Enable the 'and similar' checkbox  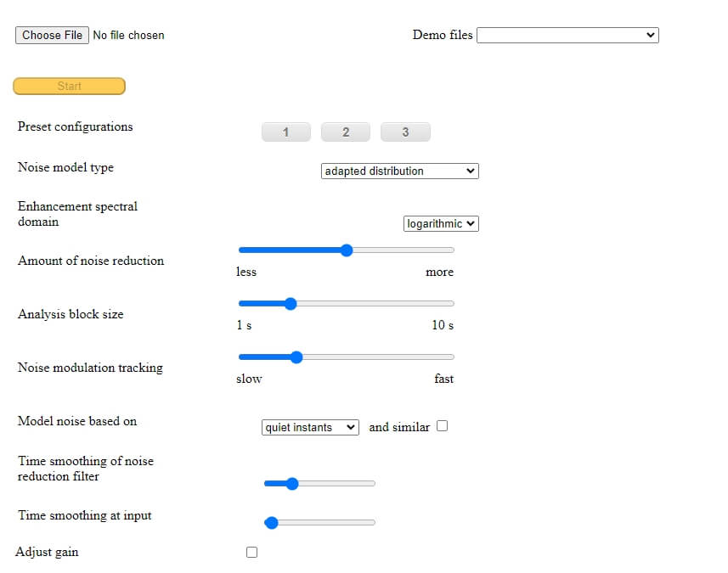[x=442, y=426]
